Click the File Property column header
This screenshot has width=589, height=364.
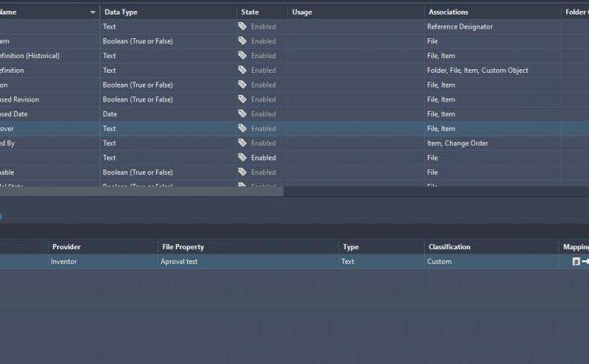183,247
